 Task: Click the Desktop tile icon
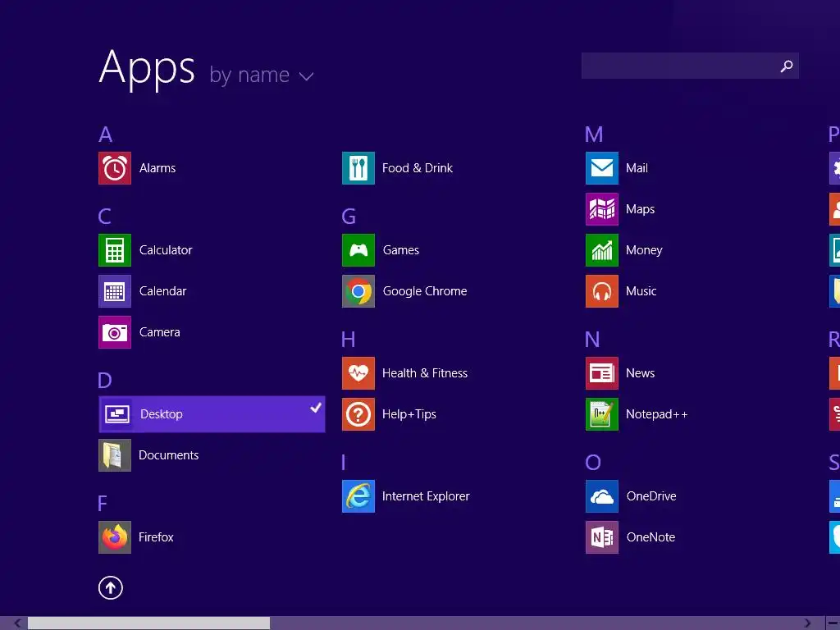117,414
